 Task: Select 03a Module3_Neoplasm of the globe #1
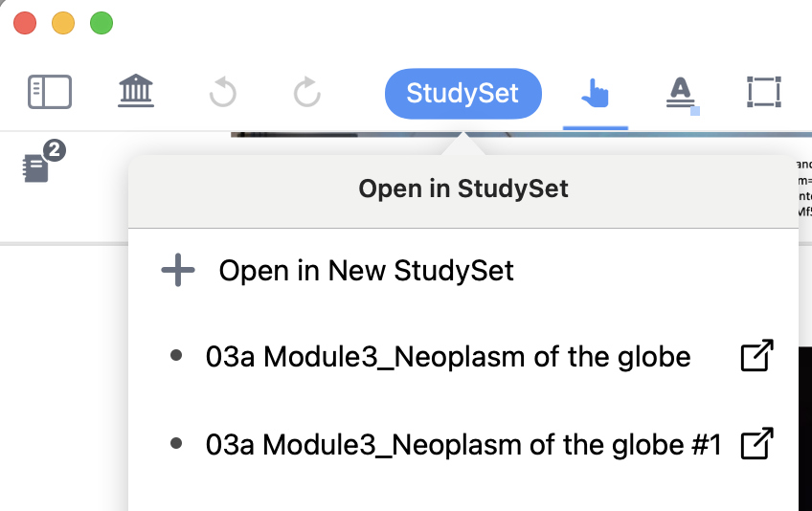pos(462,444)
